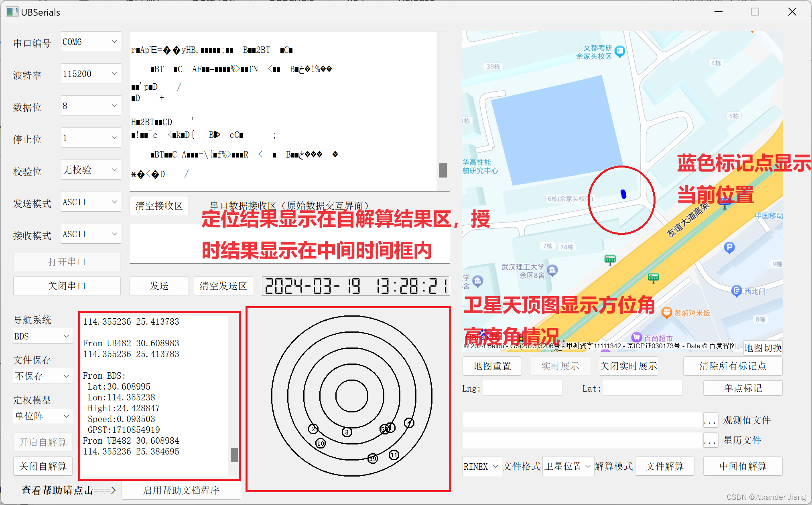Screen dimensions: 812x505
Task: Click the 文件解算 button
Action: [665, 466]
